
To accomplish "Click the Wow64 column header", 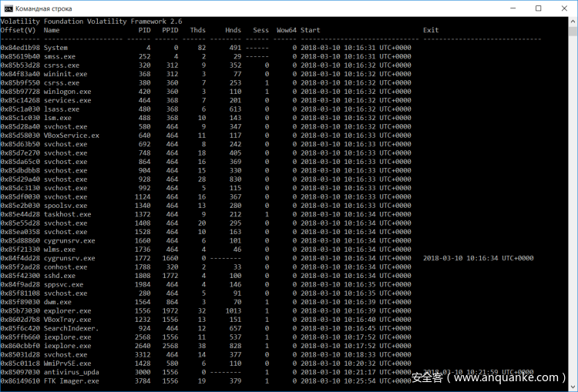I will pos(286,30).
